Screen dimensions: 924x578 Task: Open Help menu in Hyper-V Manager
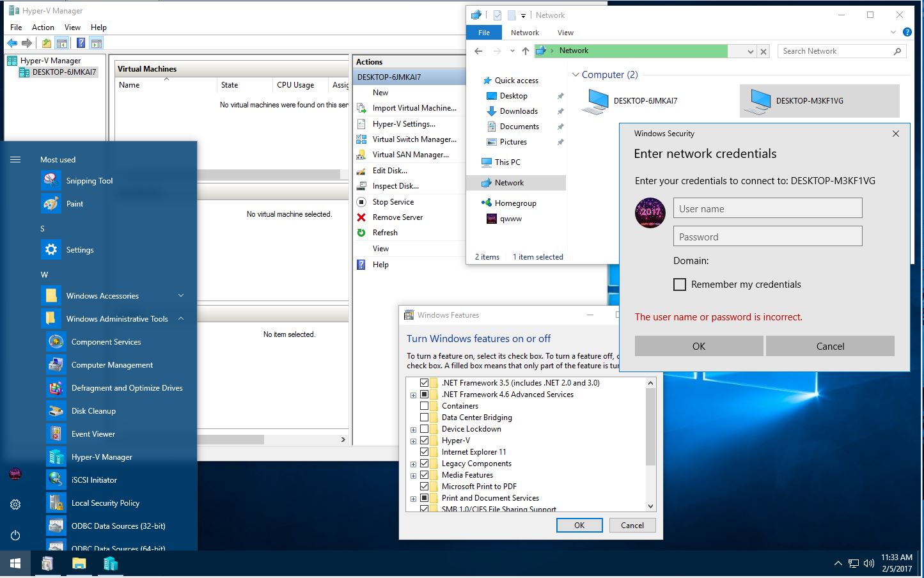pos(98,27)
